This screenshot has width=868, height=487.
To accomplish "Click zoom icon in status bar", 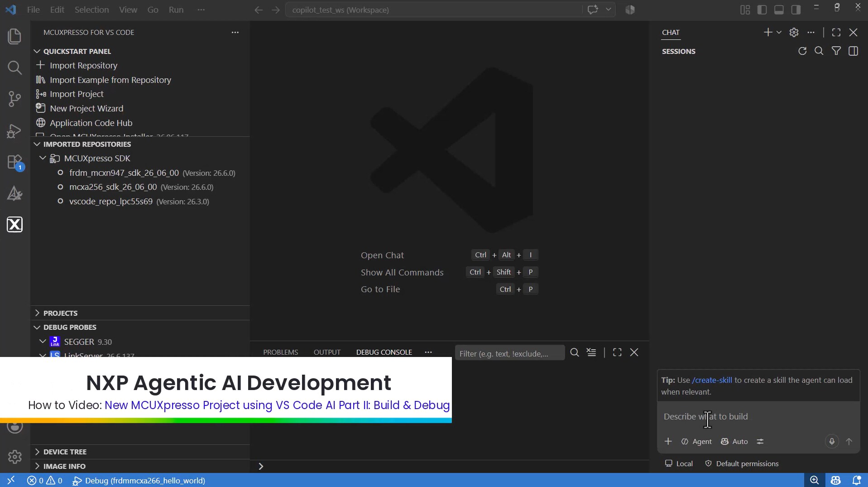I will click(815, 480).
